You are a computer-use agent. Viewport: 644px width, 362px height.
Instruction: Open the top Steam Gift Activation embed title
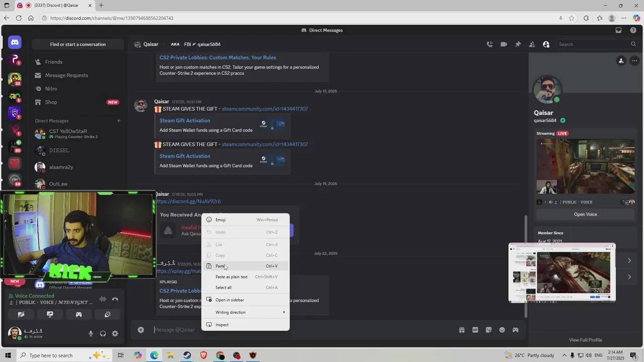(x=185, y=121)
